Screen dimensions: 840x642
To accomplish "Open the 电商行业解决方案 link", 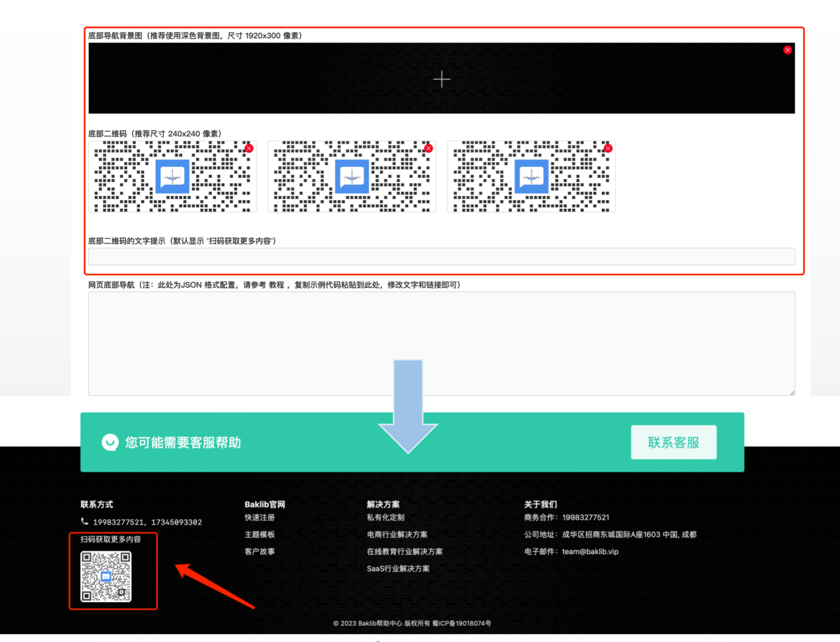I will pyautogui.click(x=397, y=534).
